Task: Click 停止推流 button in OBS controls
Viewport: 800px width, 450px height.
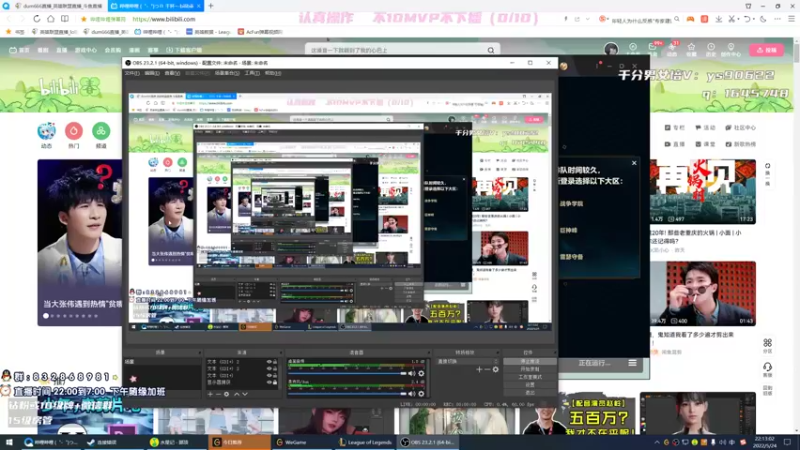Action: coord(530,361)
